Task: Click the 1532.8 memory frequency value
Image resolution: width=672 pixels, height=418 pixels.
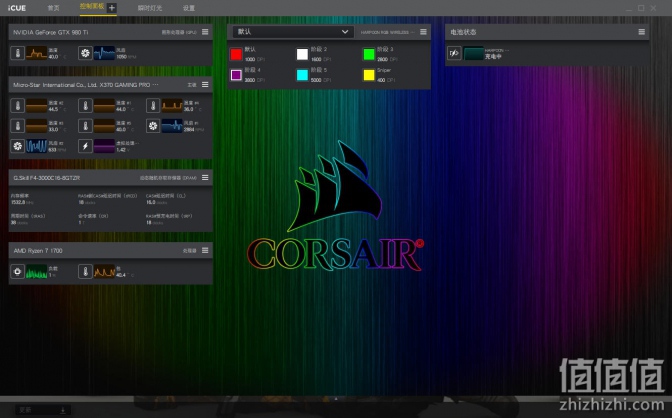Action: (18, 202)
